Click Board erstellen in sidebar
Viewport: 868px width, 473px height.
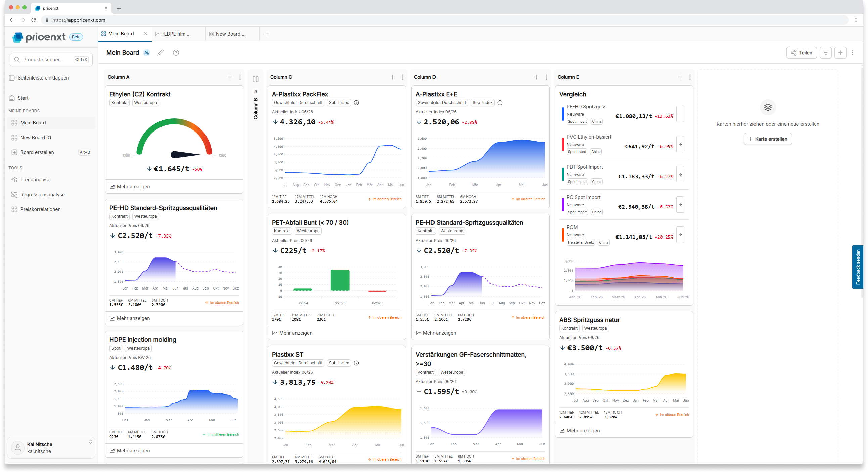point(51,152)
